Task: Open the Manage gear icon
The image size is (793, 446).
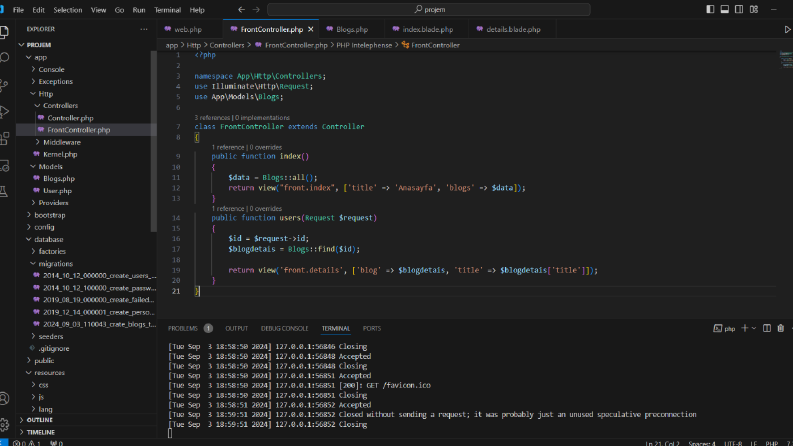Action: pyautogui.click(x=4, y=425)
